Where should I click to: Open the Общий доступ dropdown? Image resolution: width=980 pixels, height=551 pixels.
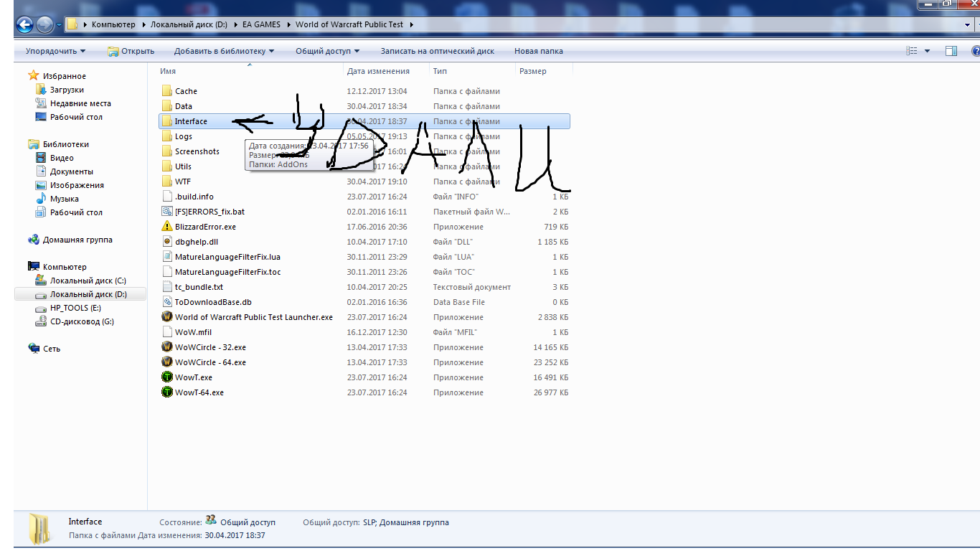(327, 51)
